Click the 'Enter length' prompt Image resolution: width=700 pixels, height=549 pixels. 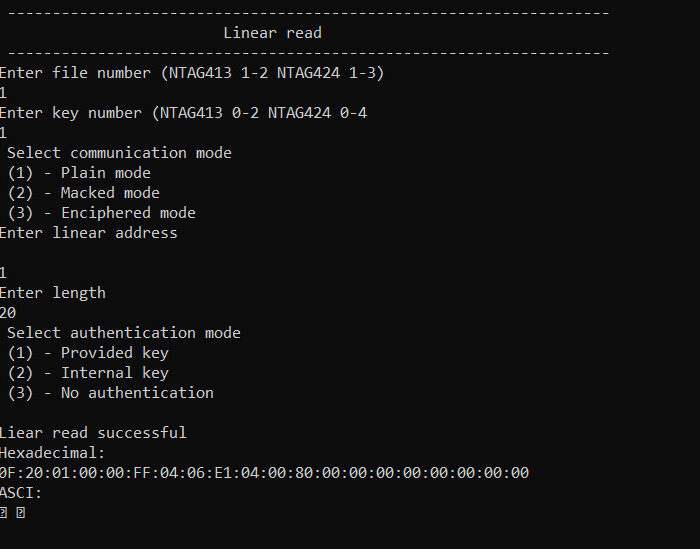tap(53, 293)
